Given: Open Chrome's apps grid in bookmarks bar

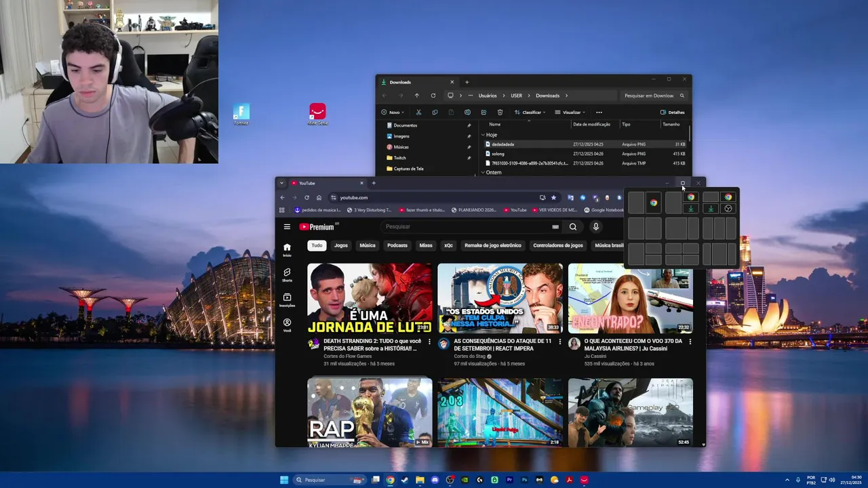Looking at the screenshot, I should click(x=282, y=210).
